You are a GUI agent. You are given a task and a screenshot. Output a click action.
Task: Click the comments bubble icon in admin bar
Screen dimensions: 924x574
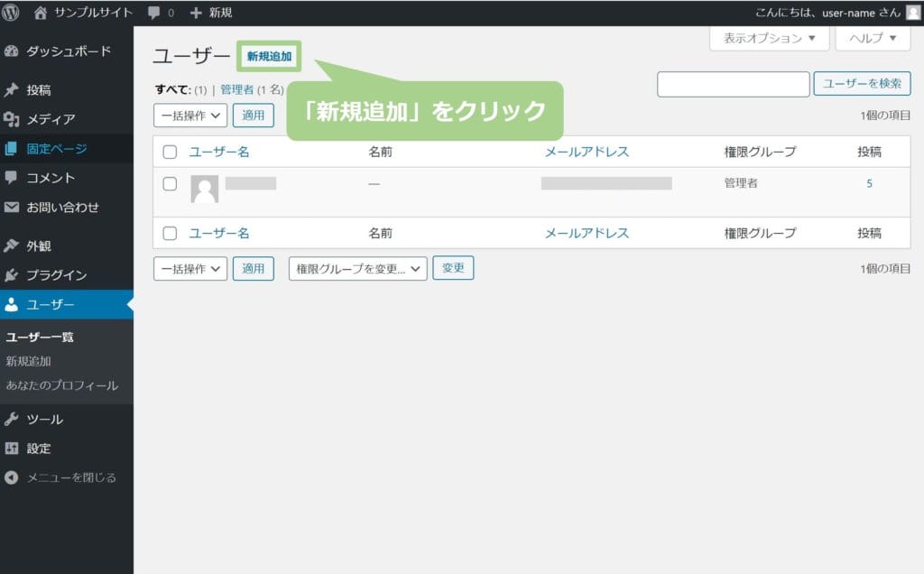pos(154,13)
